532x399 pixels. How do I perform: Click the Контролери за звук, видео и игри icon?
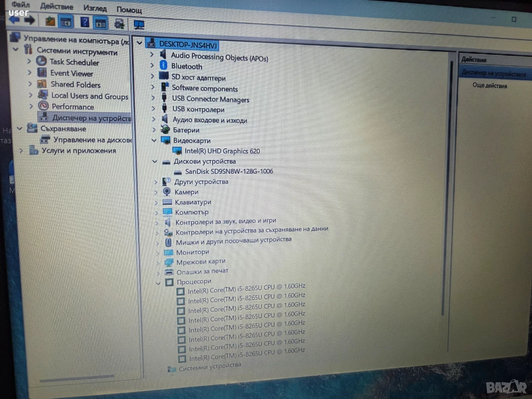(167, 222)
